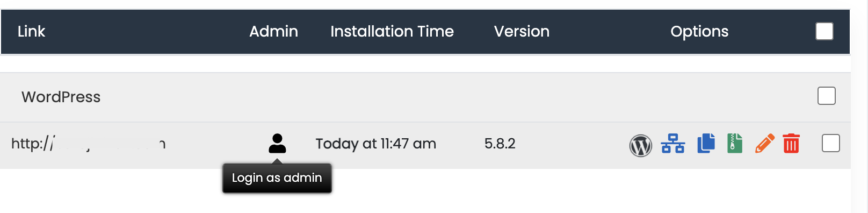This screenshot has width=868, height=213.
Task: Sort by Installation Time column header
Action: (392, 31)
